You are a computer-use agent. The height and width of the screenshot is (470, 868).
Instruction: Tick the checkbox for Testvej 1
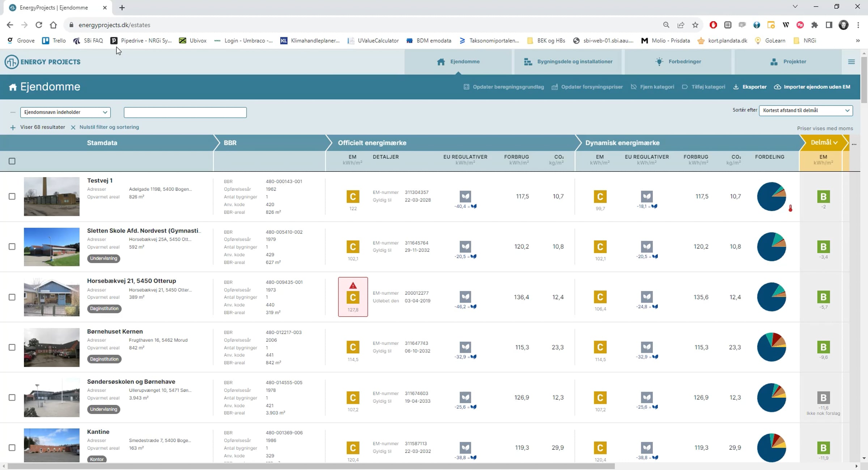coord(12,196)
